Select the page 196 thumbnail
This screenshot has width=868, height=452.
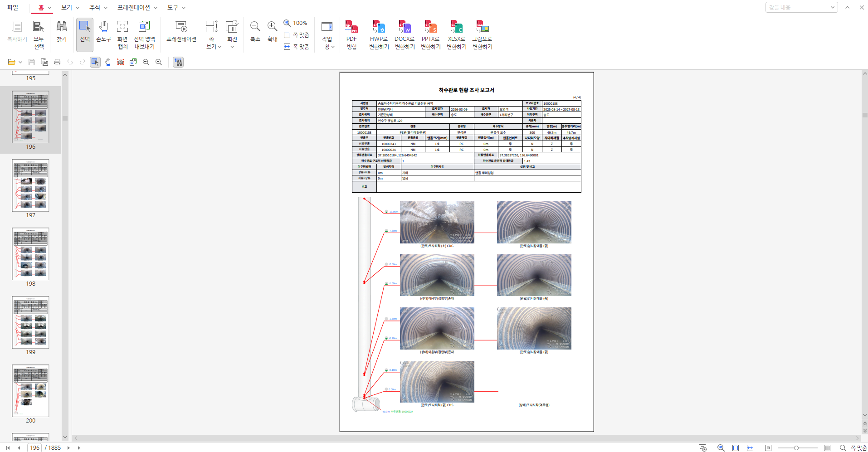tap(30, 117)
